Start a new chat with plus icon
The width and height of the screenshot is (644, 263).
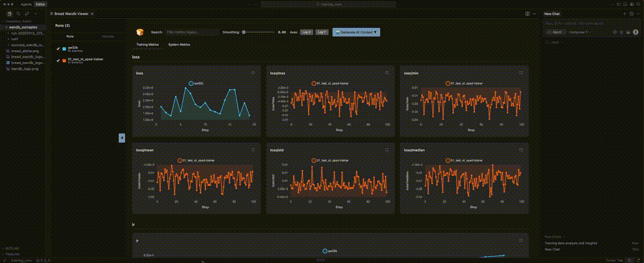click(x=624, y=13)
